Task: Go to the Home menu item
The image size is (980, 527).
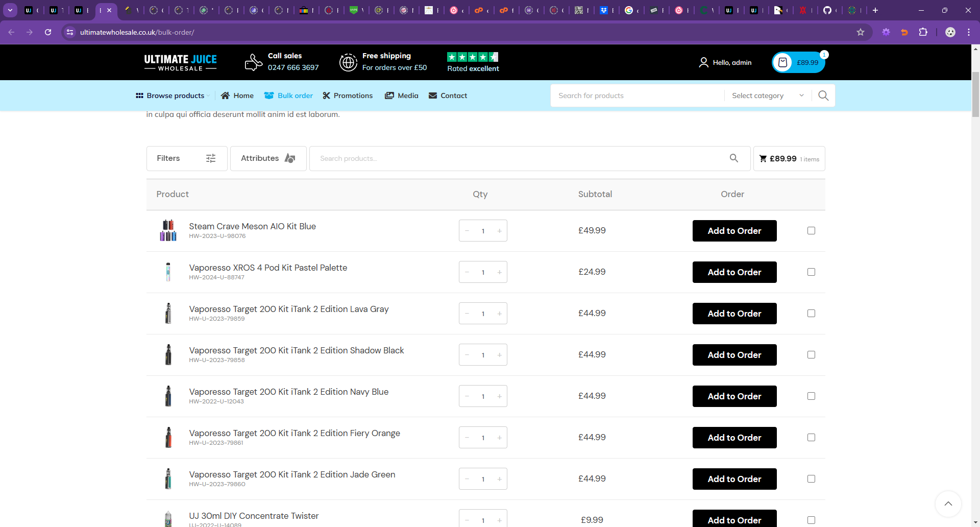Action: [237, 95]
